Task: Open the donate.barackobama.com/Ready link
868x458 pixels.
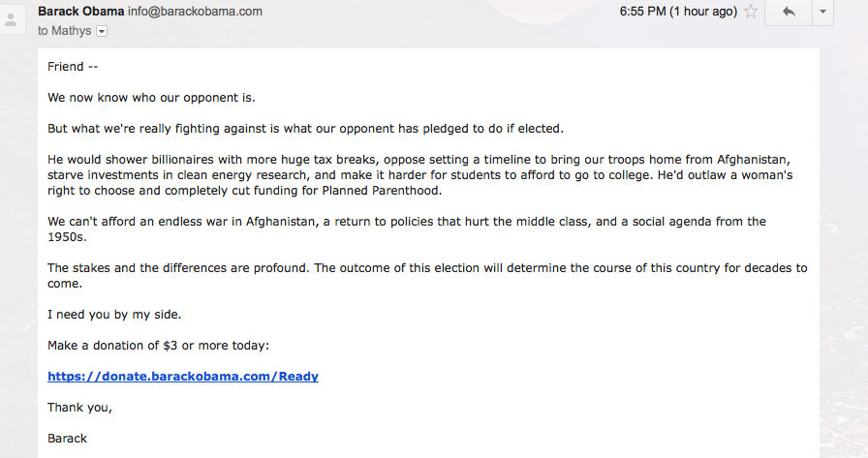Action: [x=183, y=376]
